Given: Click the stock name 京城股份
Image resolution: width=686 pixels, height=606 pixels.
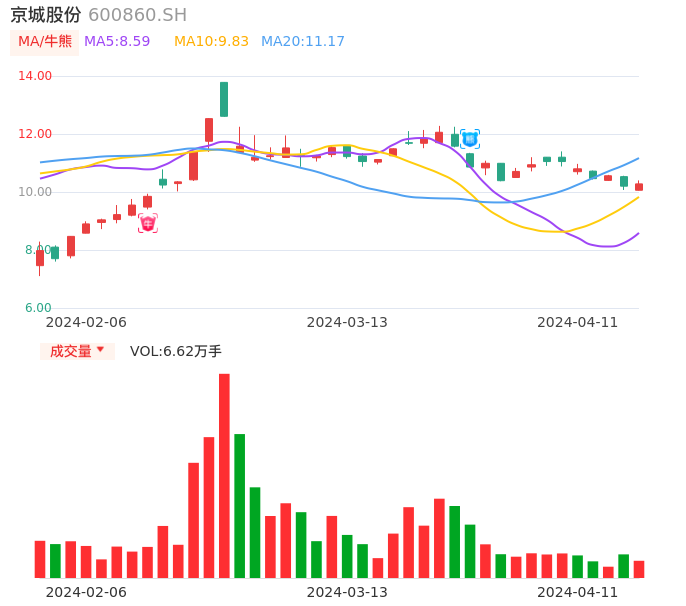Looking at the screenshot, I should 46,15.
